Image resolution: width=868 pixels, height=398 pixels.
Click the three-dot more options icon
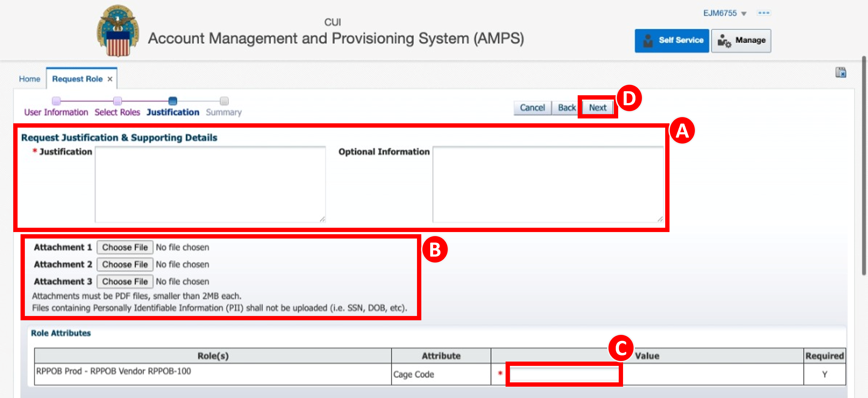pyautogui.click(x=763, y=13)
